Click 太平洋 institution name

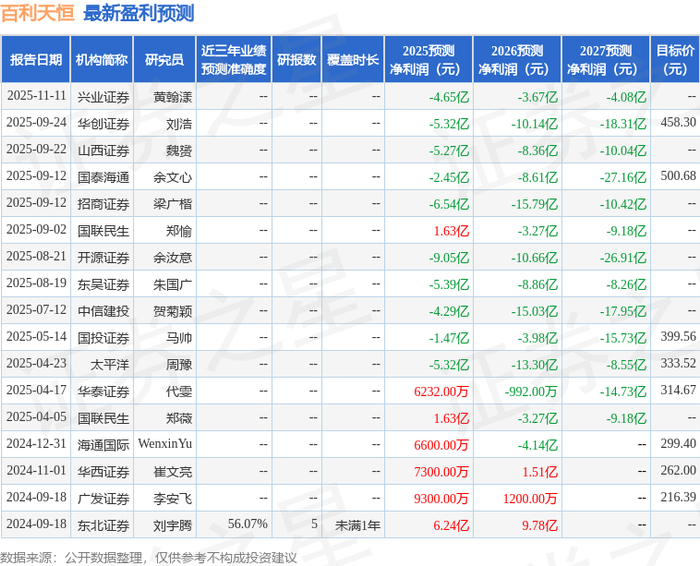coord(110,365)
